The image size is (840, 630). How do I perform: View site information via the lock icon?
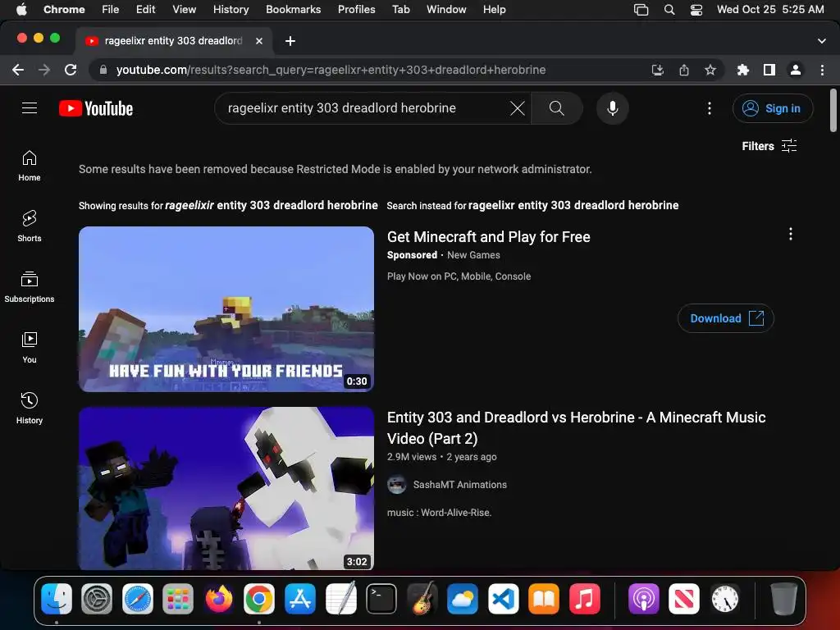click(103, 70)
